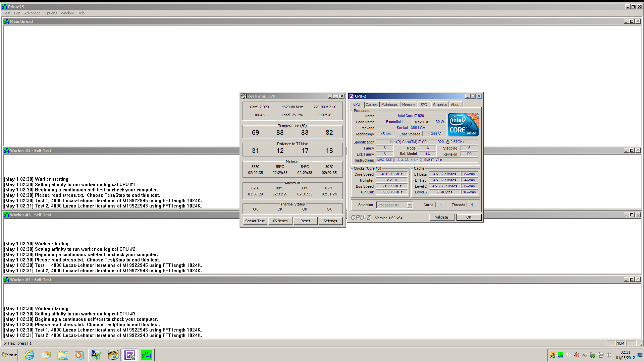Open the Mainboard tab in CPU-Z
The width and height of the screenshot is (644, 362).
[389, 105]
